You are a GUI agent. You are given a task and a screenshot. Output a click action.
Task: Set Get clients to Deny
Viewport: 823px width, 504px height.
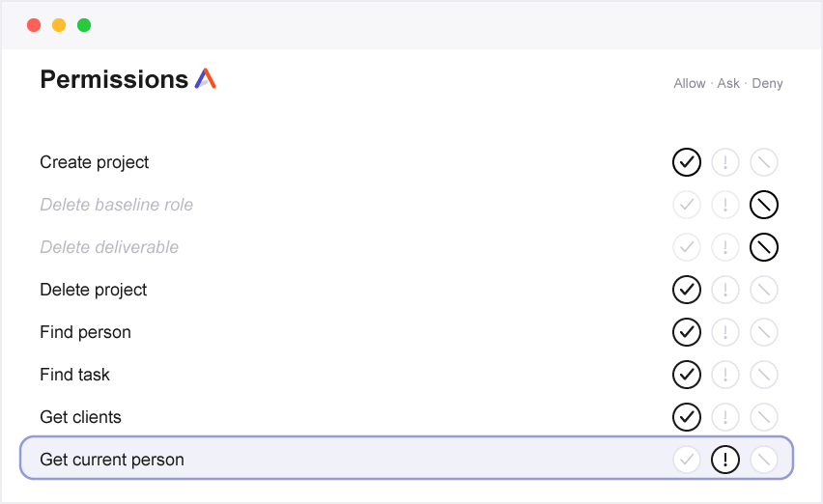coord(764,417)
